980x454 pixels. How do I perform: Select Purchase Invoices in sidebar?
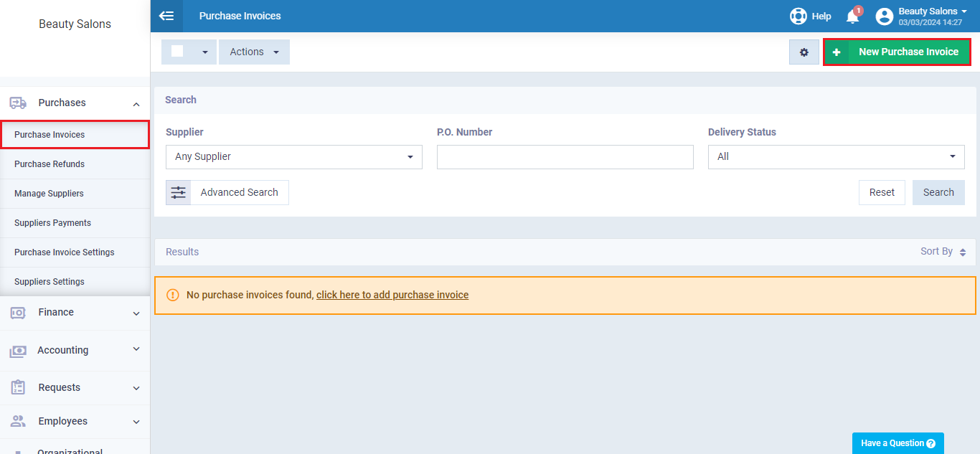click(x=75, y=135)
